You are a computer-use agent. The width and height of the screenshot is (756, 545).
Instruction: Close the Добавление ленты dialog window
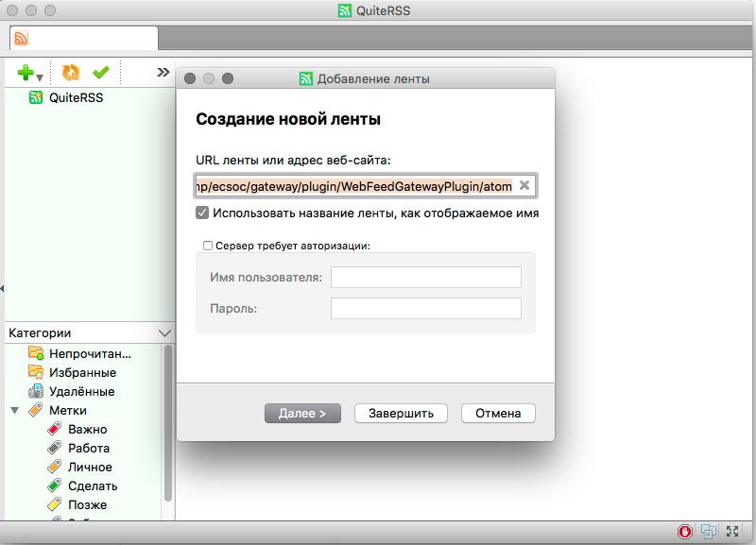190,78
